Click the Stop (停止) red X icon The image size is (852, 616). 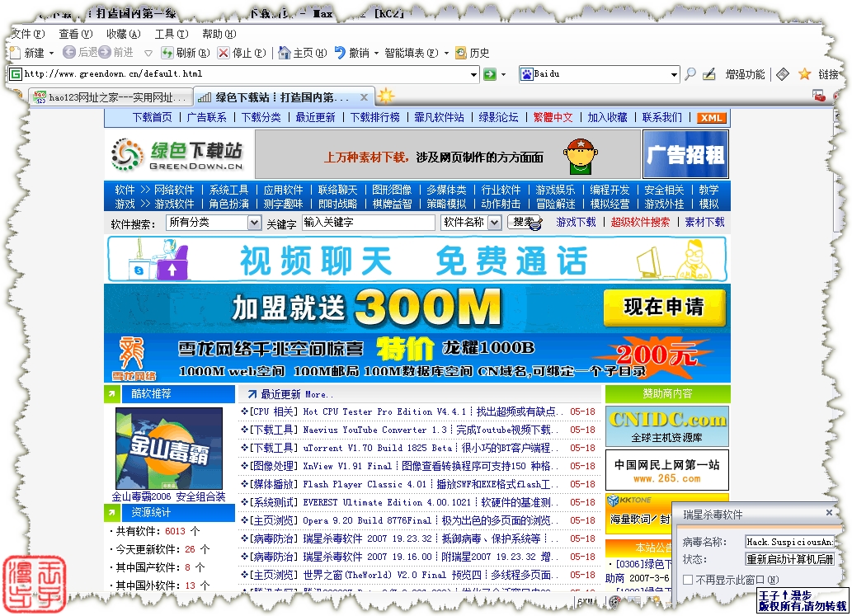[x=224, y=53]
